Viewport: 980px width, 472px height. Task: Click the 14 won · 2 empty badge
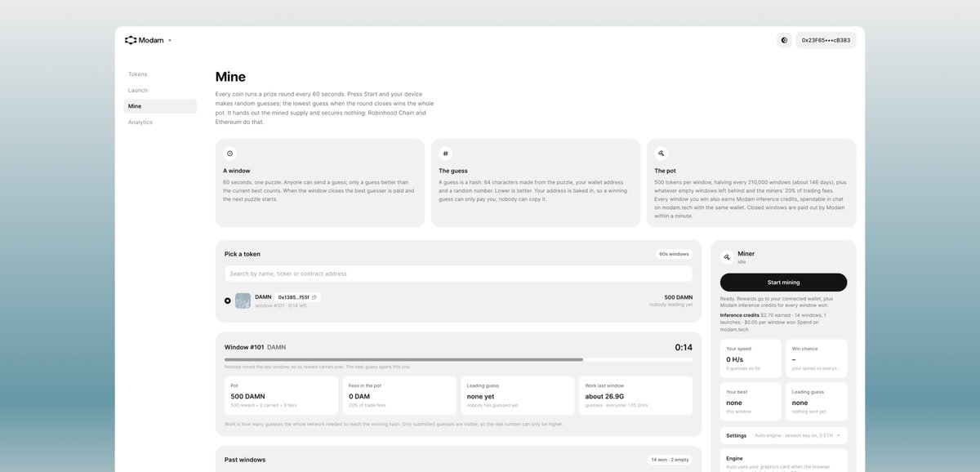coord(670,460)
